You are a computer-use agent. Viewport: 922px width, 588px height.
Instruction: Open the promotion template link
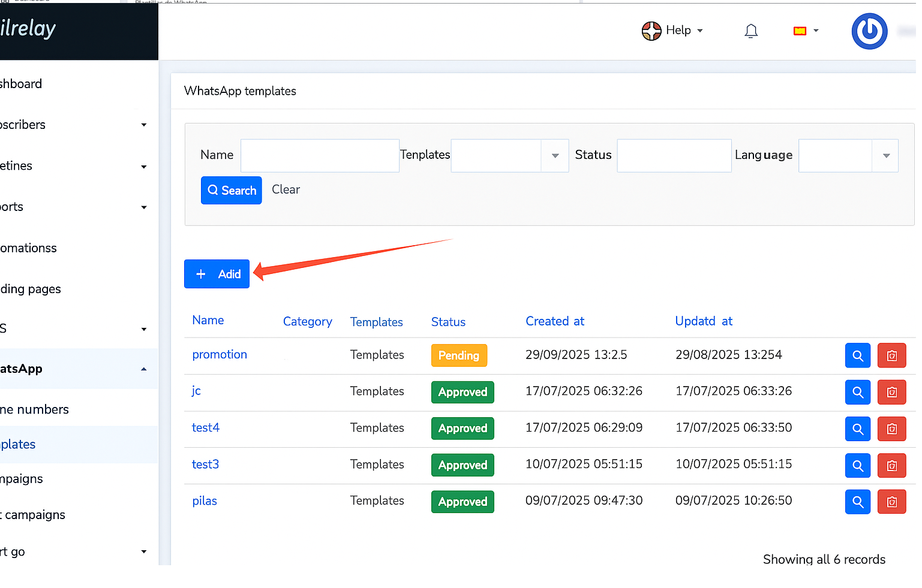pos(220,355)
